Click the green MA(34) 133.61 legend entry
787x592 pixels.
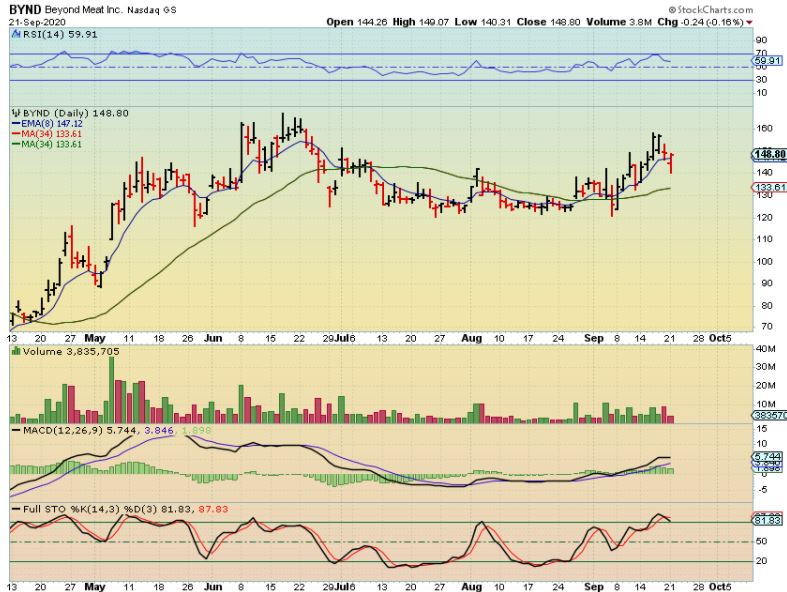47,144
